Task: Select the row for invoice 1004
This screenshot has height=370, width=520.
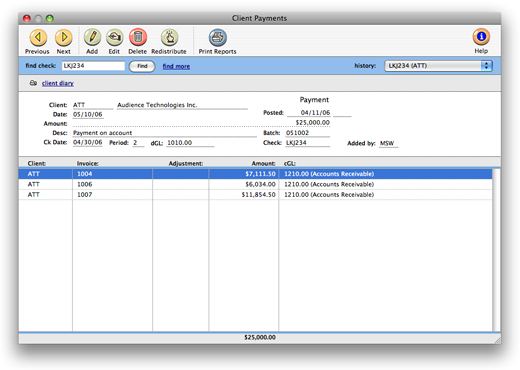Action: tap(255, 174)
